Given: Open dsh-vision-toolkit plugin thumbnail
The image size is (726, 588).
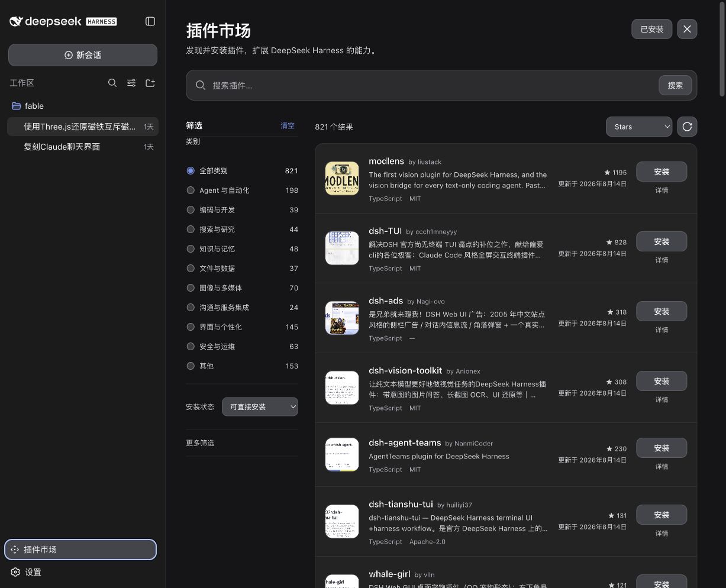Looking at the screenshot, I should click(x=342, y=387).
